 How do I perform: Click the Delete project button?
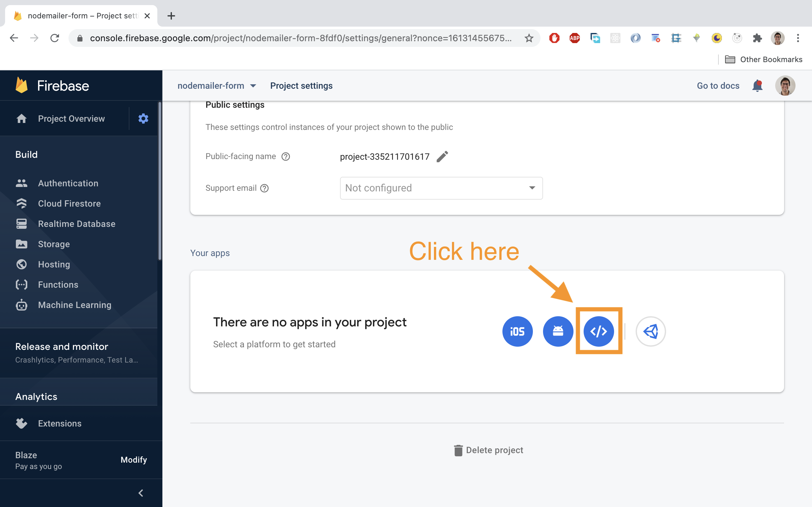[x=488, y=450]
